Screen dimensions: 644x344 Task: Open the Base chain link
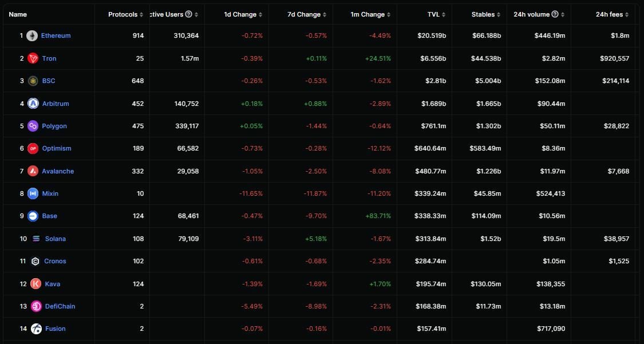[x=50, y=216]
